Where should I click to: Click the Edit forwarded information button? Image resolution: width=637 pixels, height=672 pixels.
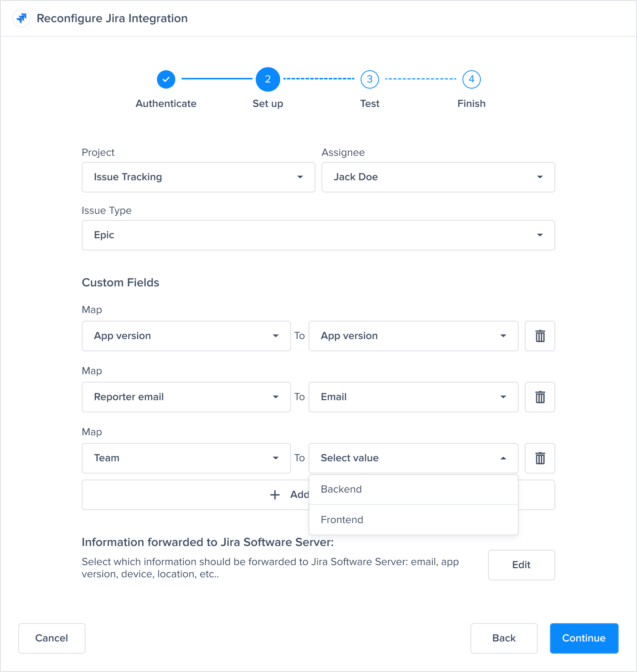(x=521, y=565)
